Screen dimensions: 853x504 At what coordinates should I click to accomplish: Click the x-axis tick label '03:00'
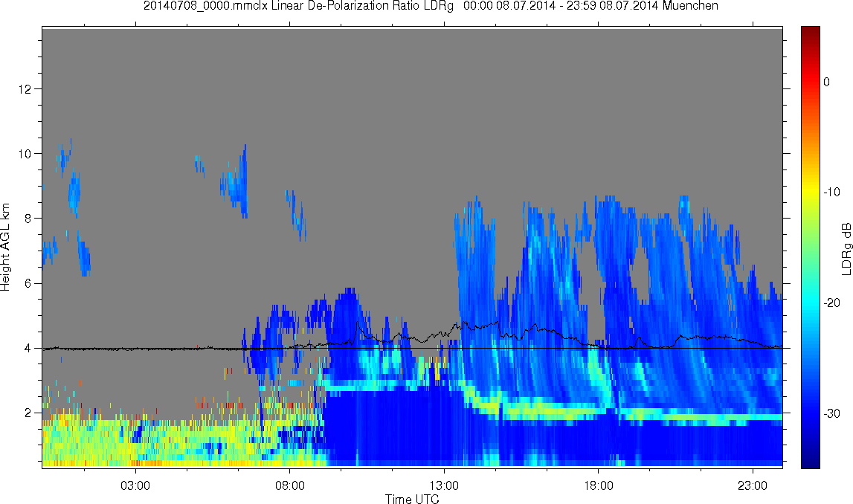pos(135,485)
